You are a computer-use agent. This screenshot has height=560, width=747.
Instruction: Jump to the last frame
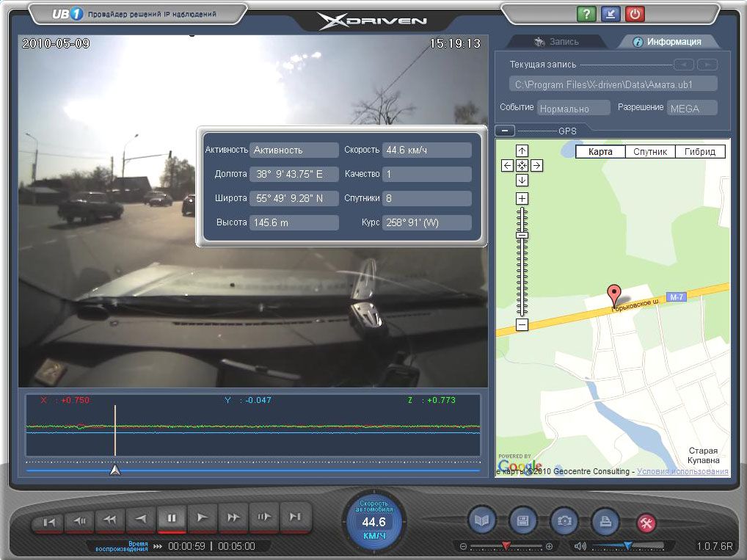point(296,519)
